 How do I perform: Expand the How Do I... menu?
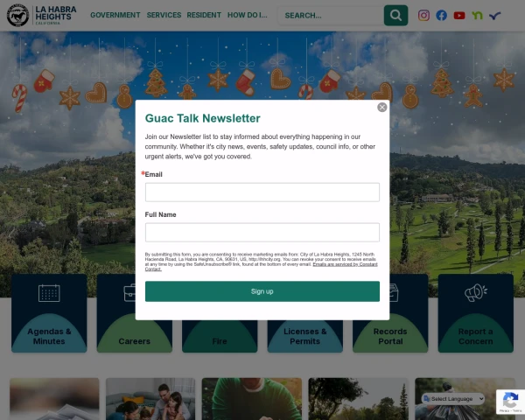coord(247,15)
